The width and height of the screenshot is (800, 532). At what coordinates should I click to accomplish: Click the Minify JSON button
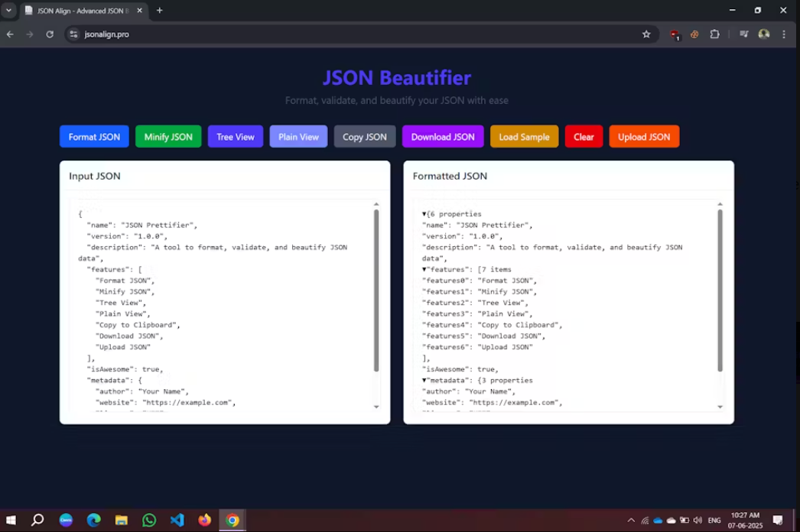pyautogui.click(x=168, y=137)
